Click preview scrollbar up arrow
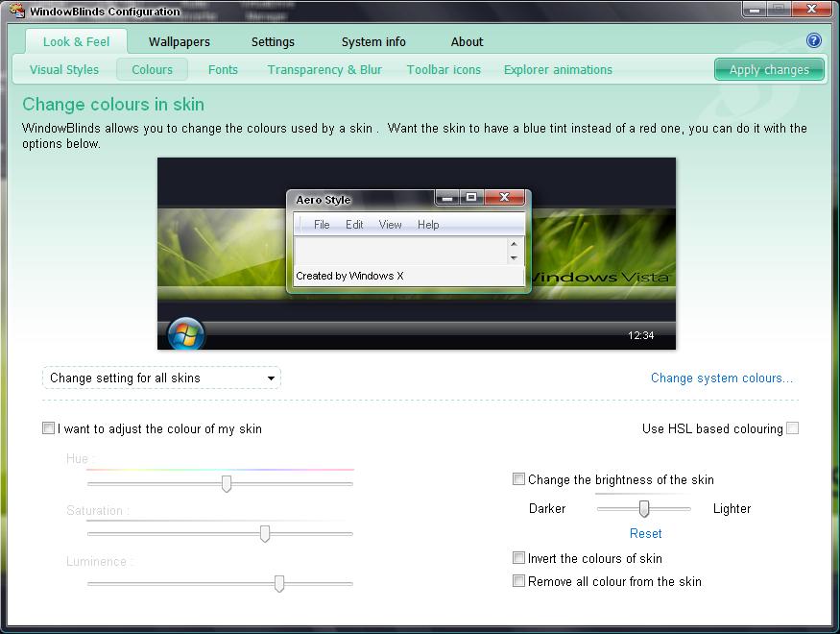The height and width of the screenshot is (634, 840). [514, 244]
